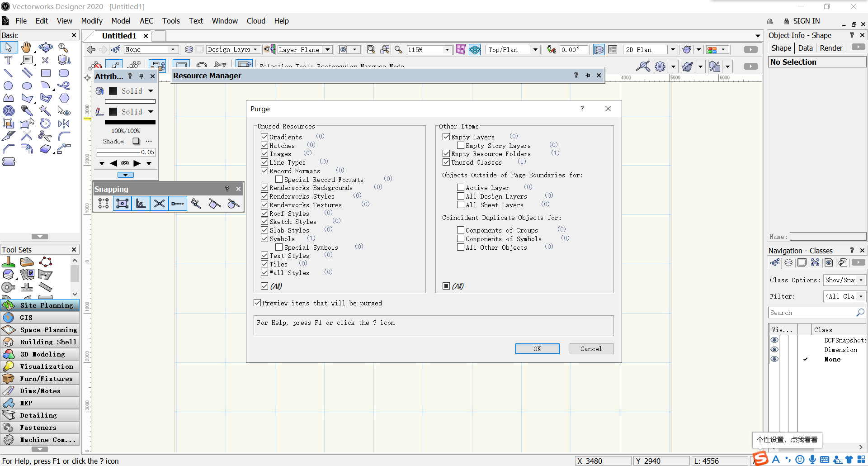868x466 pixels.
Task: Select the Circle tool
Action: [8, 86]
